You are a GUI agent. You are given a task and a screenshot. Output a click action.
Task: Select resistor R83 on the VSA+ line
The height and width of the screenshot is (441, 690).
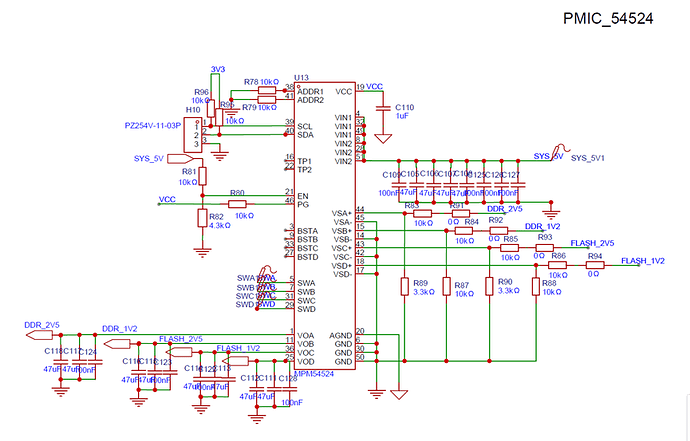(x=423, y=213)
